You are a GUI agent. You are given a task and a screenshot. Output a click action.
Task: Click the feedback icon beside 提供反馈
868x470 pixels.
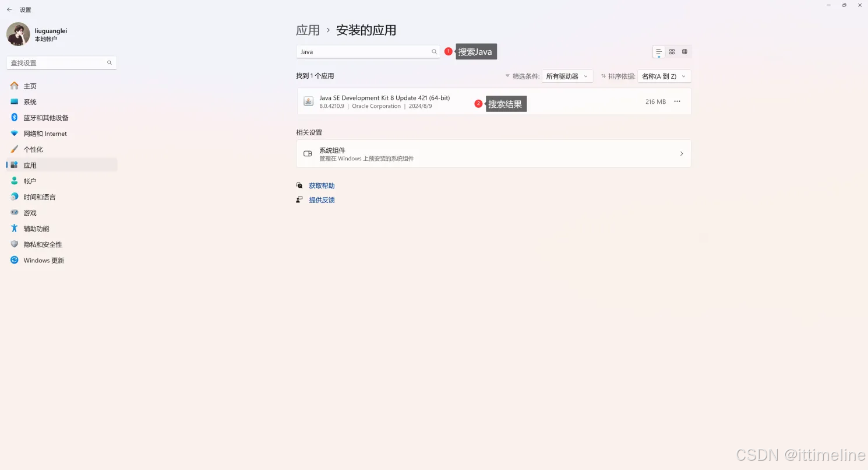(299, 199)
